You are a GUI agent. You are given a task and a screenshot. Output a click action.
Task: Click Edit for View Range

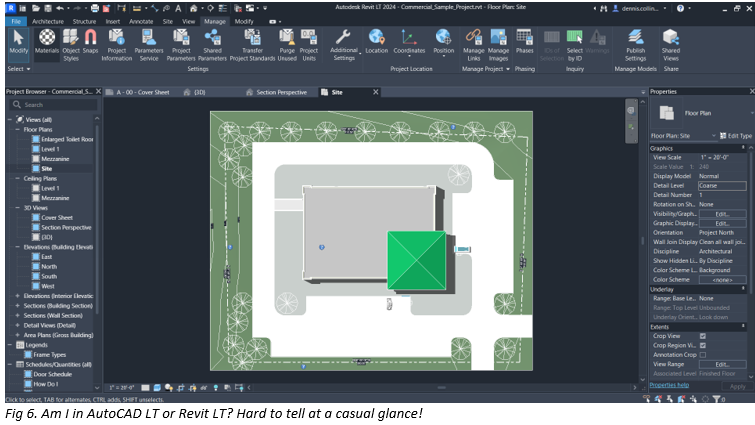[722, 364]
